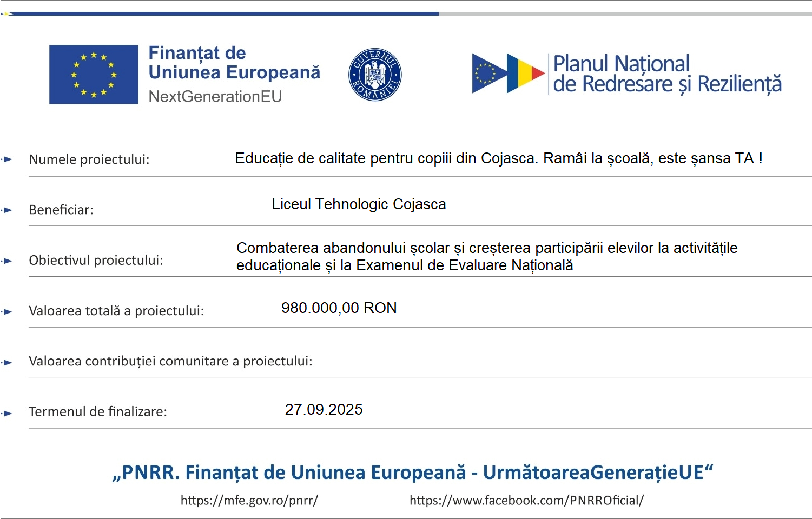Screen dimensions: 812x519
Task: Click the European Union flag logo
Action: [x=94, y=75]
